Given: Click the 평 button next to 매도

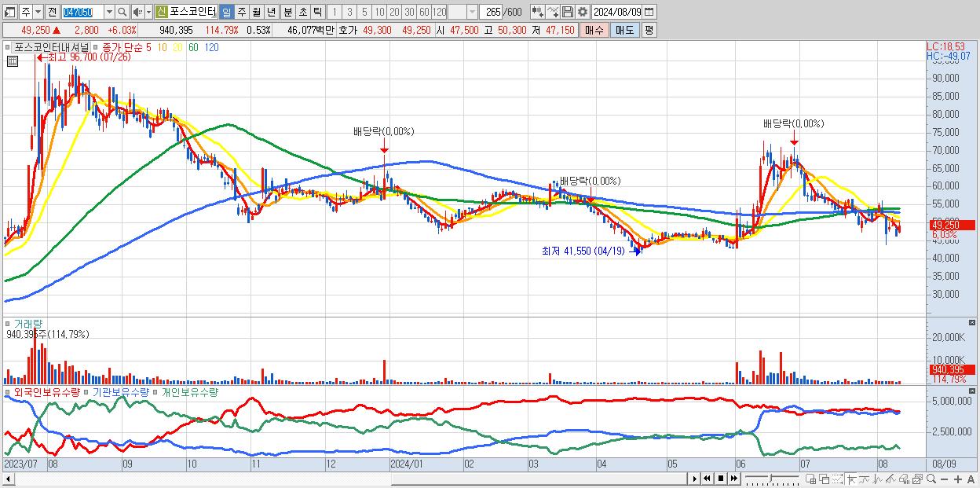Looking at the screenshot, I should point(649,30).
